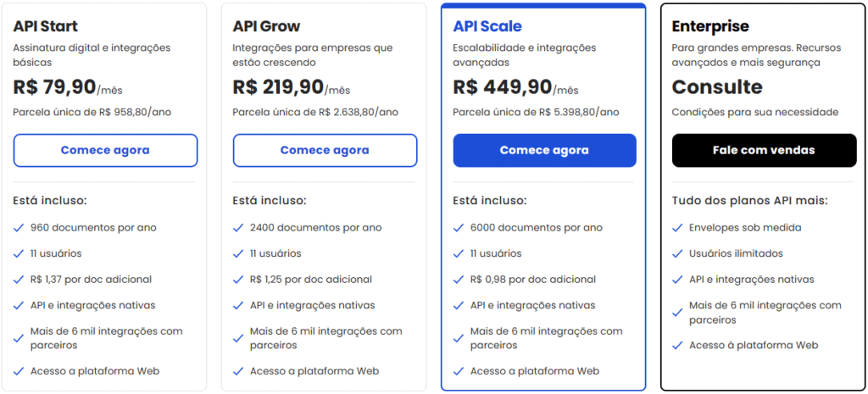The width and height of the screenshot is (868, 394).
Task: Click checkmark beside R$ 1,25 por doc adicional
Action: (x=238, y=280)
